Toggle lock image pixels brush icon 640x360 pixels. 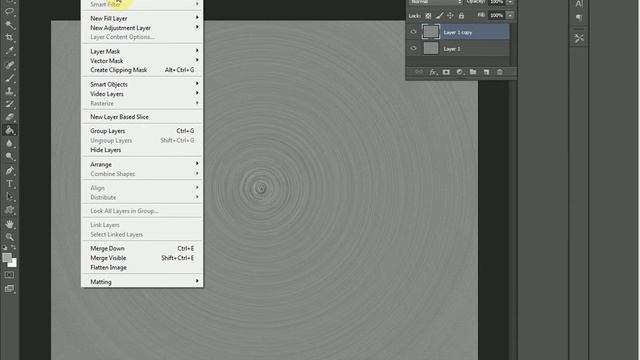point(439,16)
